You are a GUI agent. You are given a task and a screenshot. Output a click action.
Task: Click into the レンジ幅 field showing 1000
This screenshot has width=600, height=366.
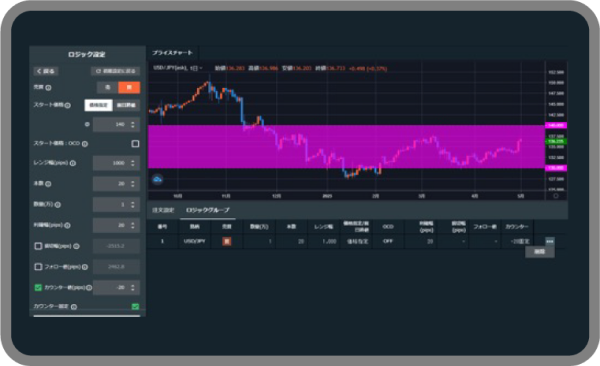coord(116,163)
